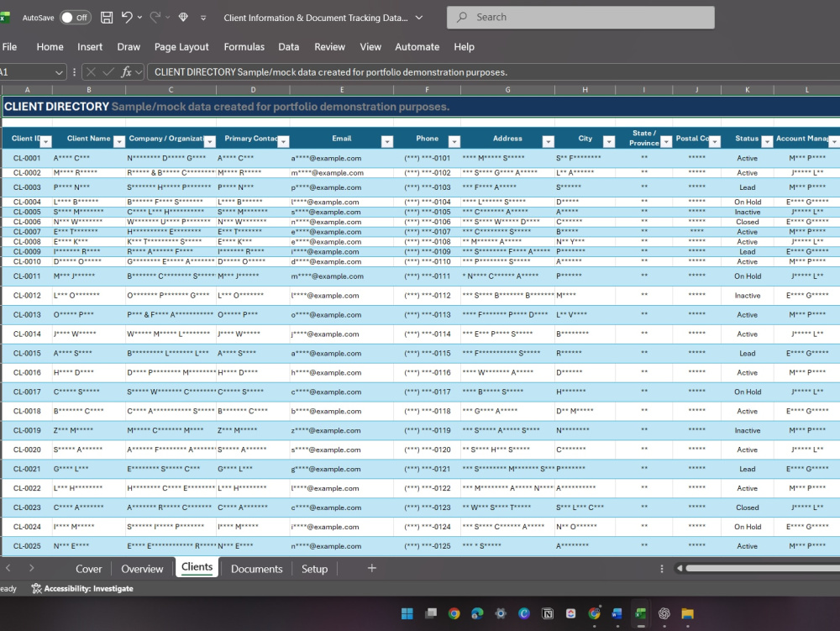Click the previous sheet navigation arrow
The image size is (840, 631).
point(8,568)
